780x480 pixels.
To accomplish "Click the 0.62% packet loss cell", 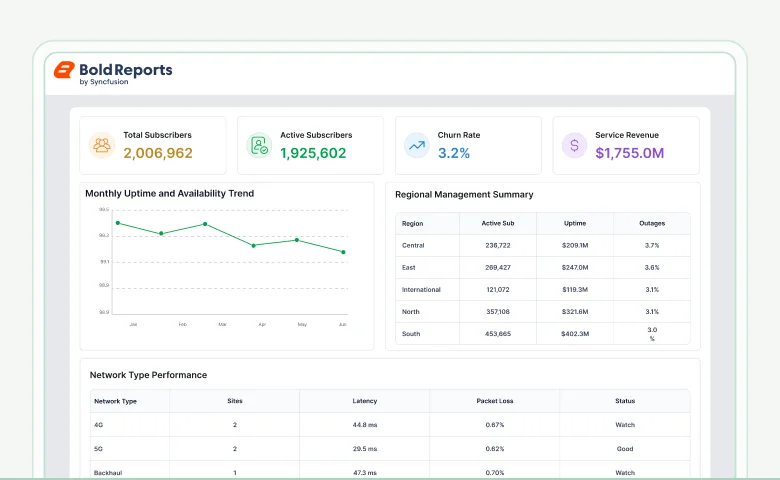I will 495,449.
